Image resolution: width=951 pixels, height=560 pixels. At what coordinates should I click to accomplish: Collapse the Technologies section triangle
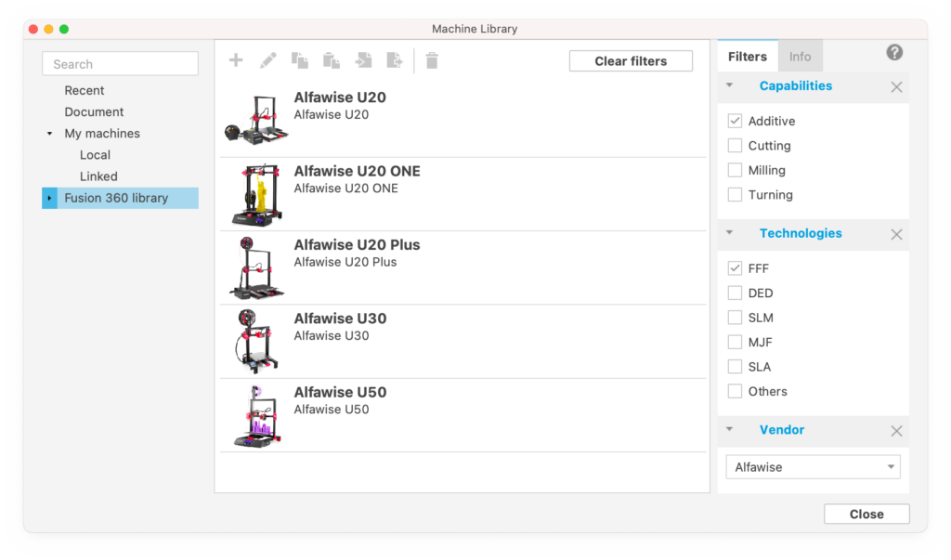pos(730,232)
